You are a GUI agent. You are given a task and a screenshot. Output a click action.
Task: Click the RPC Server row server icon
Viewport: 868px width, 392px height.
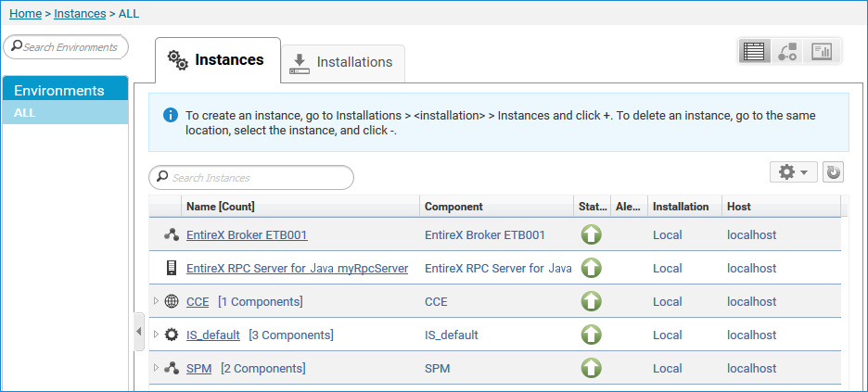coord(171,268)
